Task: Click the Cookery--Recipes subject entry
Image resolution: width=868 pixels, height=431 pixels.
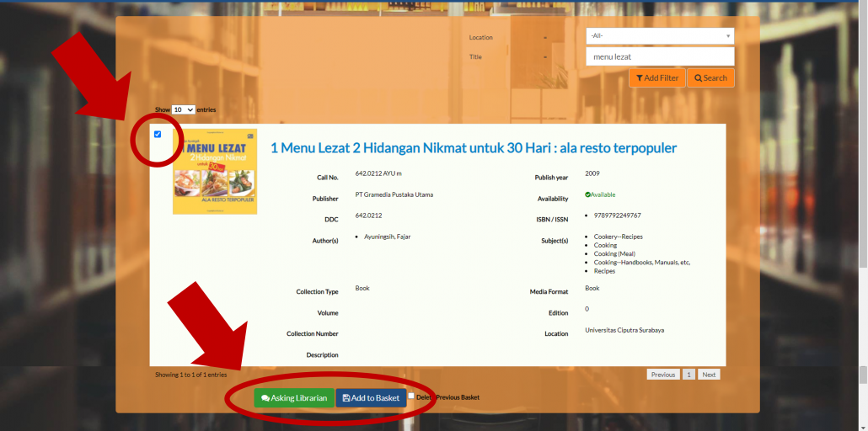Action: click(x=618, y=237)
